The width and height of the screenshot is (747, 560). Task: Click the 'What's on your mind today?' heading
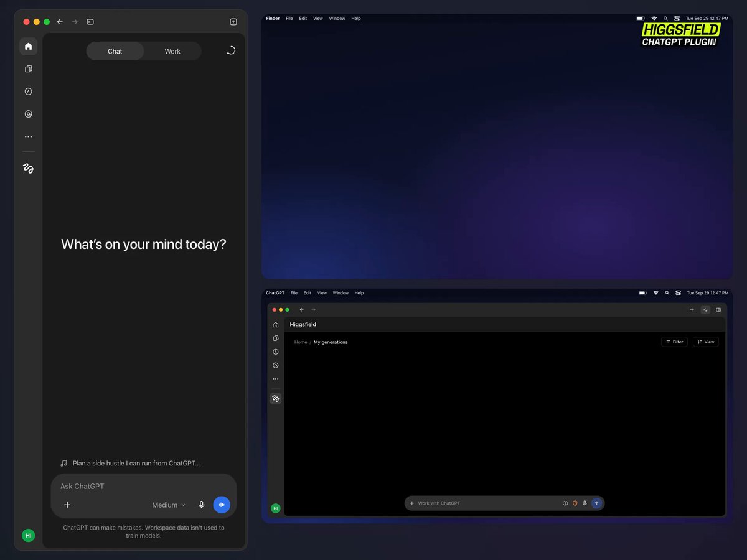pos(144,244)
